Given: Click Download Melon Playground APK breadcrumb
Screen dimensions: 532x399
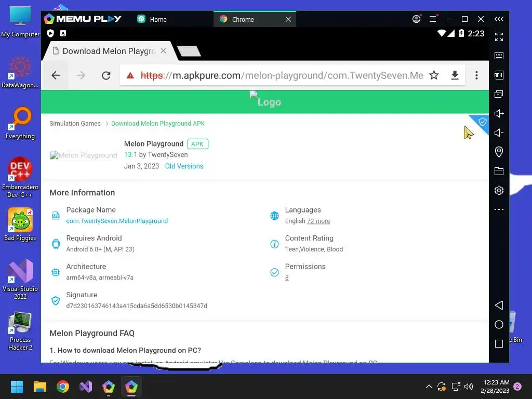Looking at the screenshot, I should [x=158, y=124].
